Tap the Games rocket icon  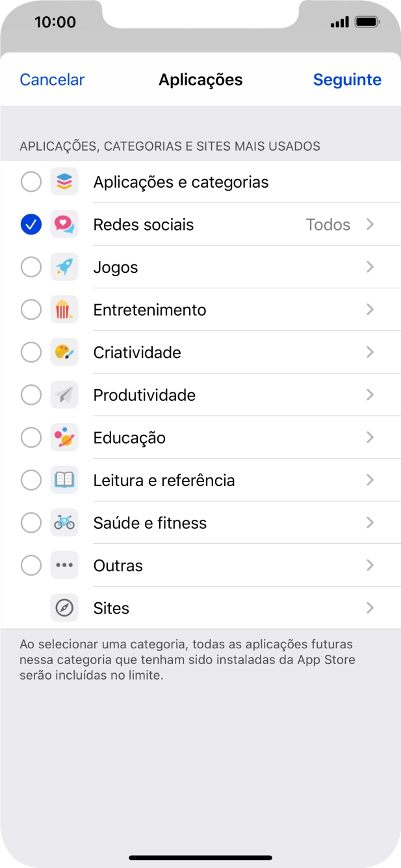tap(64, 267)
